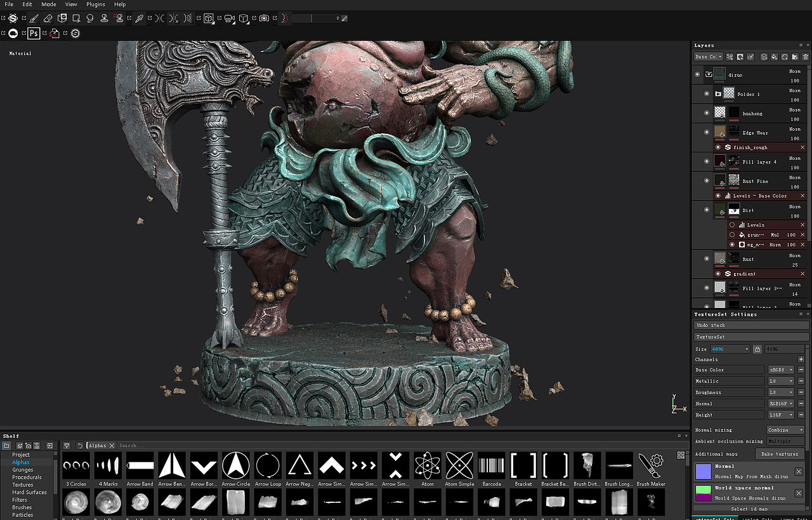Select Grunges category in Shelf
This screenshot has width=812, height=520.
tap(23, 470)
